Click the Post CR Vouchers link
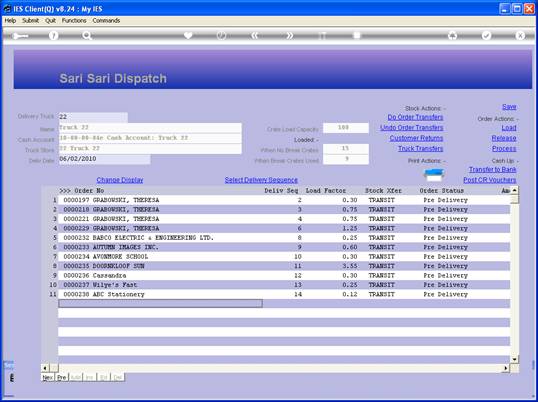The height and width of the screenshot is (402, 538). 490,180
